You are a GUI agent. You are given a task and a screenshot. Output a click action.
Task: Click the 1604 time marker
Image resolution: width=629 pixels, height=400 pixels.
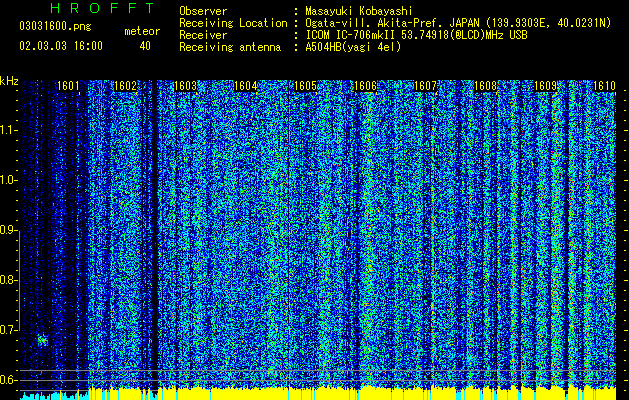coord(246,86)
